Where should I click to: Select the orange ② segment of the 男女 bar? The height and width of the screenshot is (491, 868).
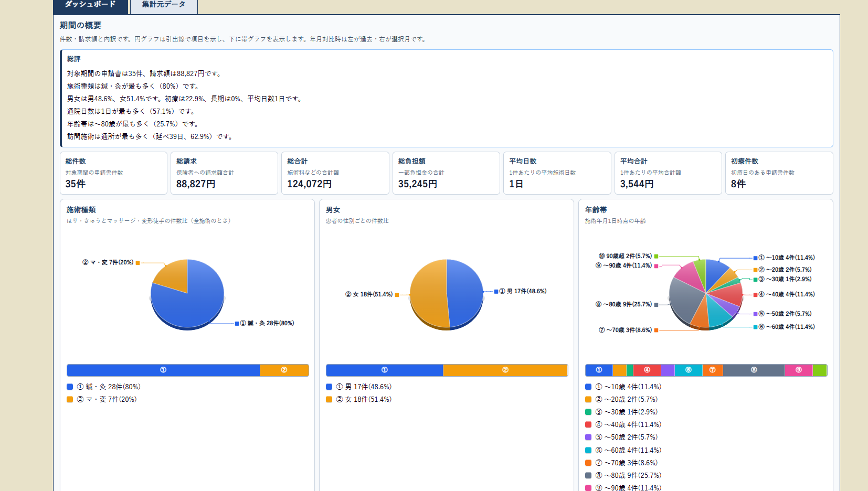point(505,370)
